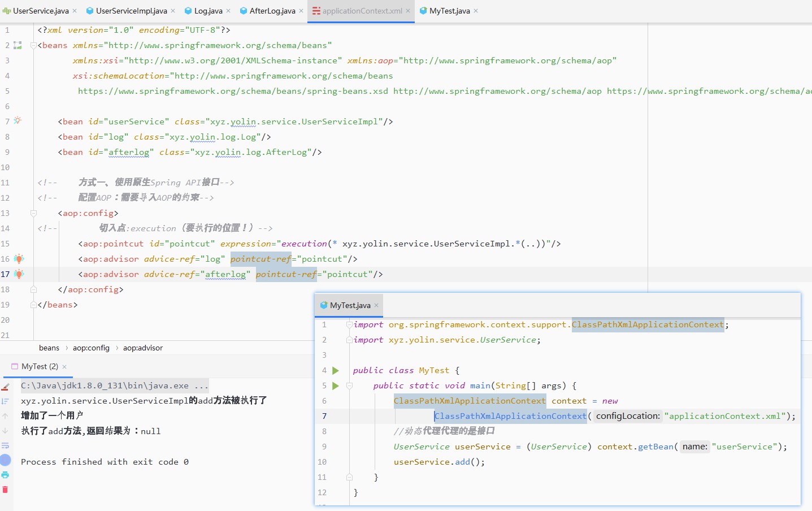Click the print icon in run toolbar

[x=5, y=475]
